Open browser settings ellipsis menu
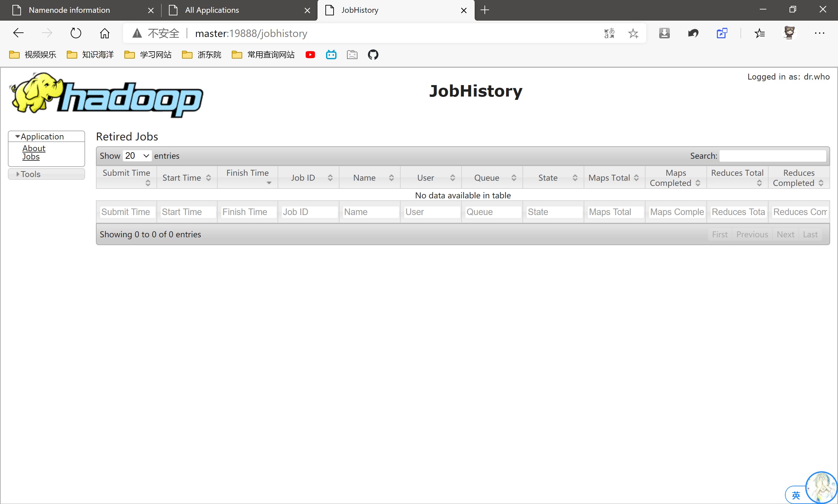The image size is (838, 504). tap(819, 33)
